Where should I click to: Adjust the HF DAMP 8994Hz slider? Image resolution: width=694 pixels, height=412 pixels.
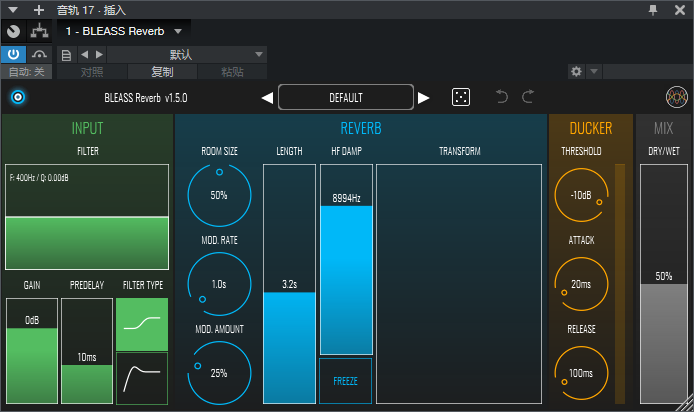[x=347, y=259]
